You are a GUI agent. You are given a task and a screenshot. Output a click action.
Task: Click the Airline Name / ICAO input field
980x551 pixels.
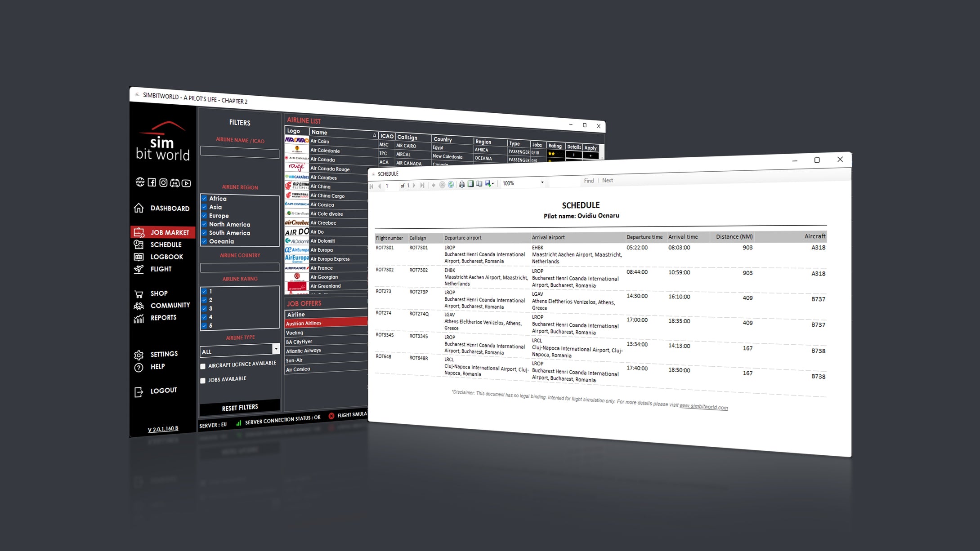coord(239,153)
